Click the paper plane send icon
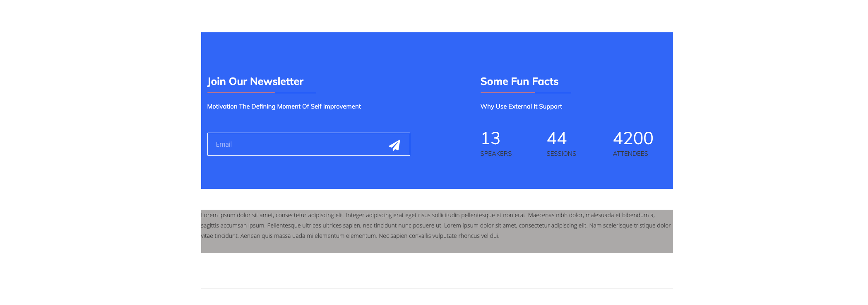 (x=394, y=145)
